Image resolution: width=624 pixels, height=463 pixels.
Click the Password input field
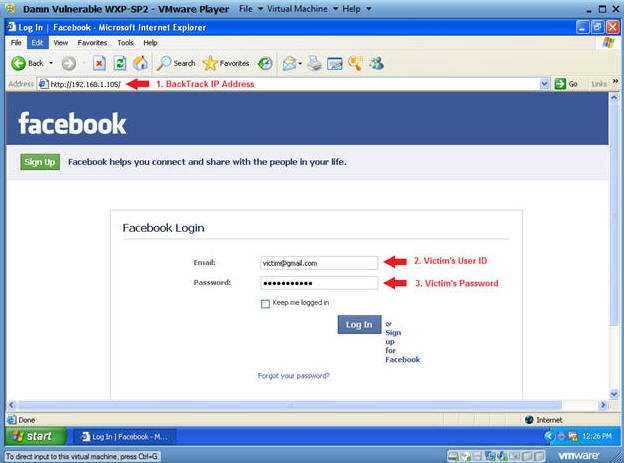(318, 283)
